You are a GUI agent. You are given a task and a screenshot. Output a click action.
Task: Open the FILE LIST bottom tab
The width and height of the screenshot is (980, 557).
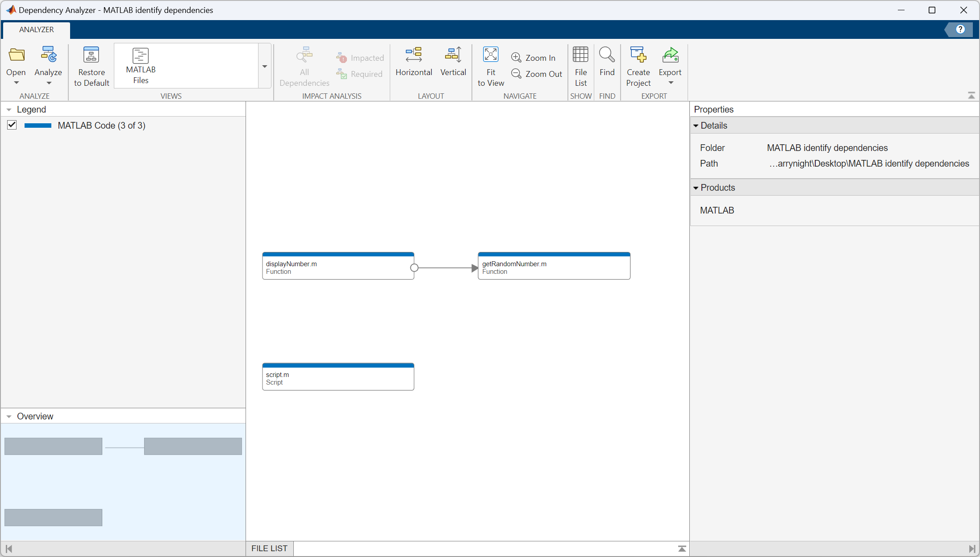click(269, 548)
